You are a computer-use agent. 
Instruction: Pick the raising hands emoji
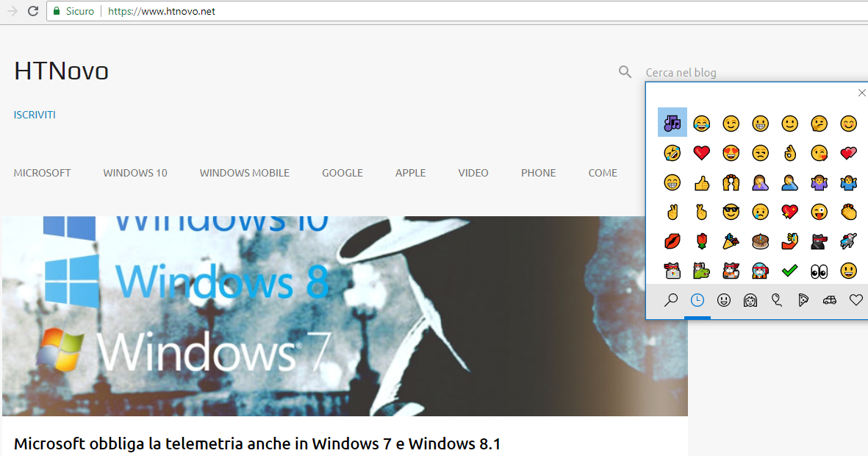tap(731, 182)
